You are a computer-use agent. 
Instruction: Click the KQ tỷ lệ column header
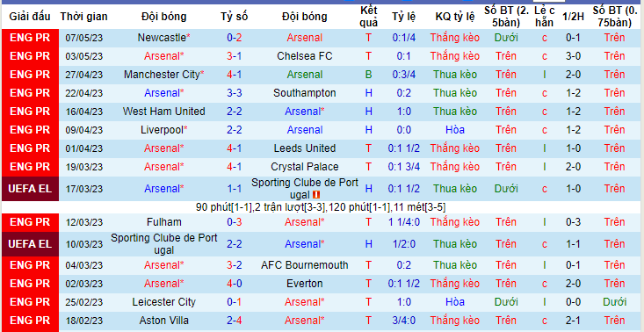455,17
